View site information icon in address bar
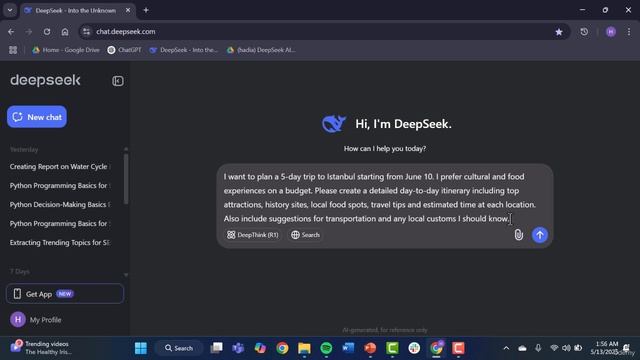 [x=86, y=31]
